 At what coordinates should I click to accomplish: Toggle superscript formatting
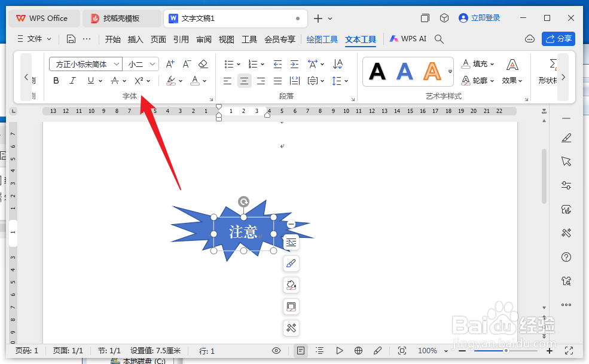pyautogui.click(x=139, y=80)
